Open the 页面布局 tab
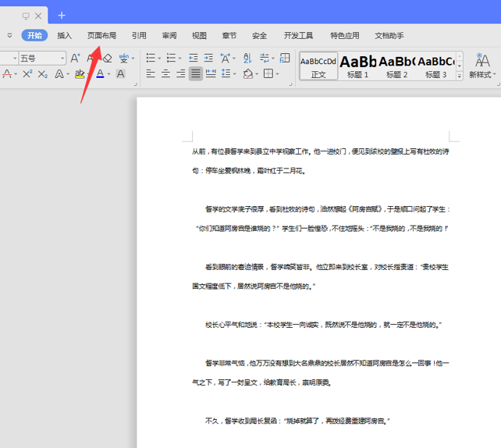Image resolution: width=501 pixels, height=448 pixels. tap(102, 35)
